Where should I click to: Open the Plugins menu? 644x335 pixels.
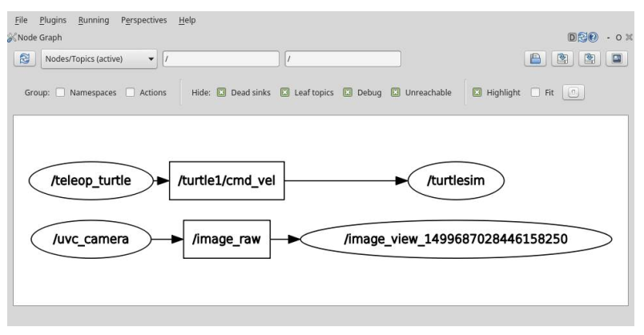click(53, 20)
